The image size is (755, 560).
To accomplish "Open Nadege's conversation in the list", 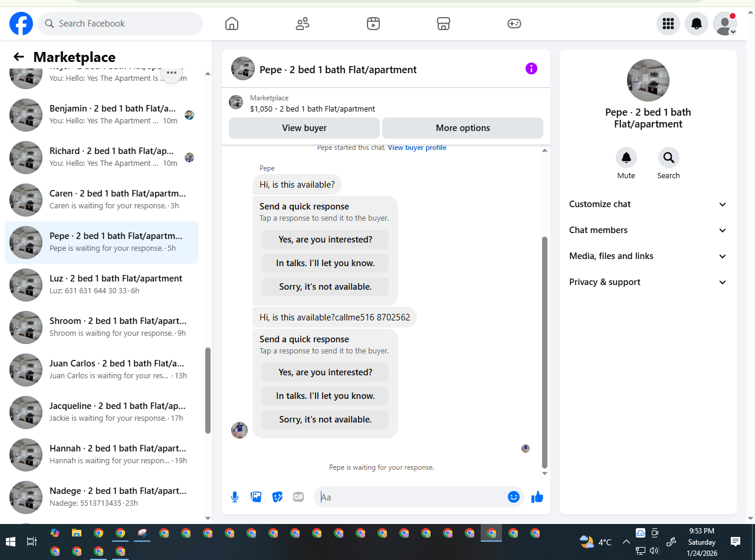I will 101,497.
